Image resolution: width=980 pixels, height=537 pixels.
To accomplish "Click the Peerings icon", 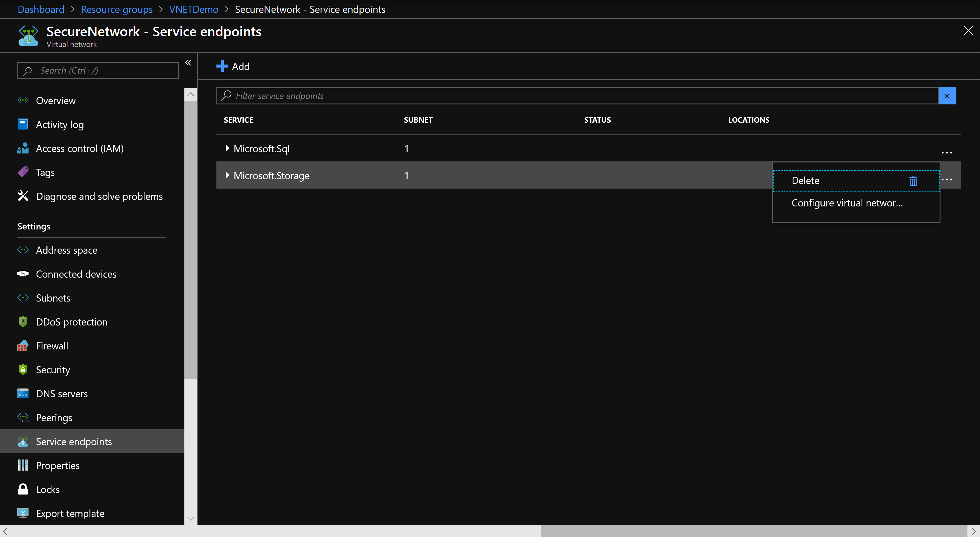I will click(23, 418).
